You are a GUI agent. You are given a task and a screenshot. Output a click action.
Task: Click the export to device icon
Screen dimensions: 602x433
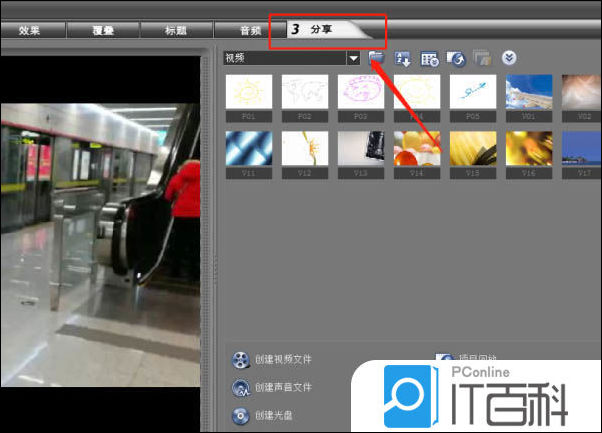(456, 59)
